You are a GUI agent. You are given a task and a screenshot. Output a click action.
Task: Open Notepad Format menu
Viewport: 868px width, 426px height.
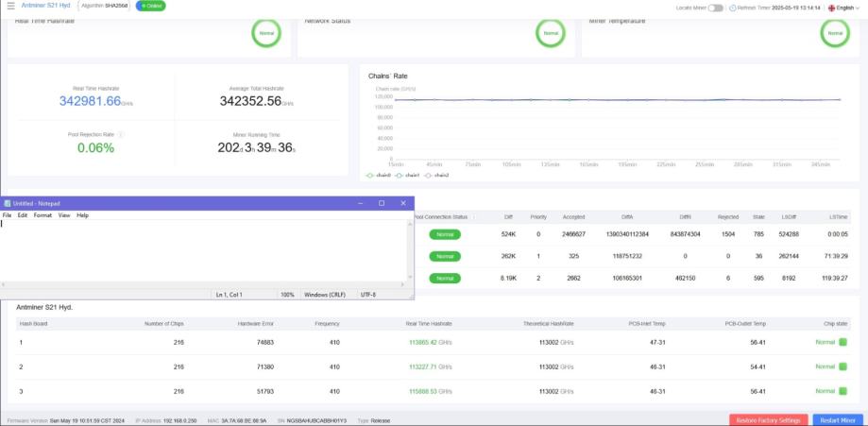(x=43, y=215)
